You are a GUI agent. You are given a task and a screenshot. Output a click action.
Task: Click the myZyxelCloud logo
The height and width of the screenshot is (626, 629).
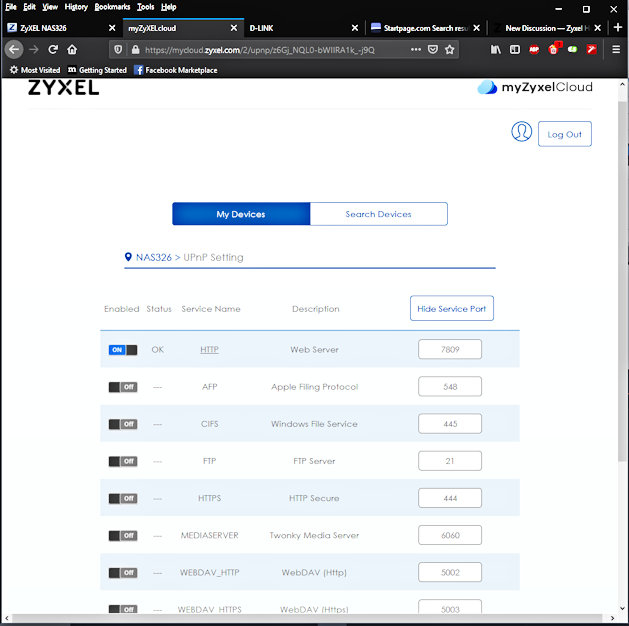coord(535,87)
